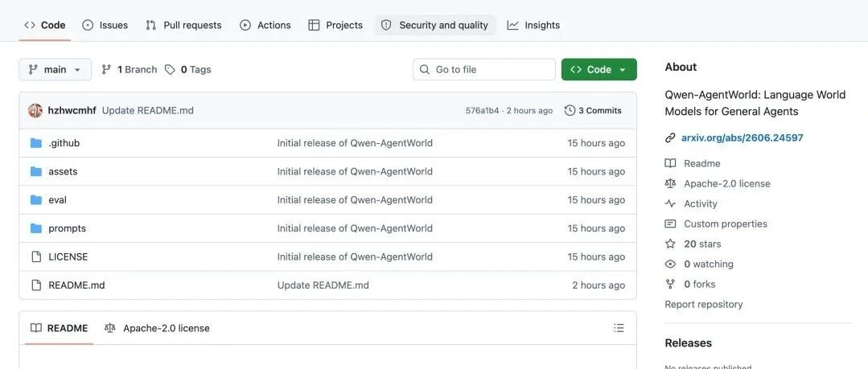
Task: Open commit message in the LICENSE row
Action: (x=355, y=256)
